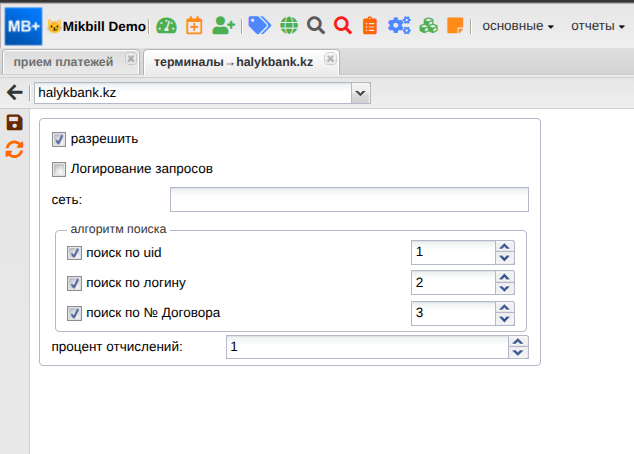Decrease поиск по uid priority value
This screenshot has height=454, width=634.
pyautogui.click(x=504, y=258)
